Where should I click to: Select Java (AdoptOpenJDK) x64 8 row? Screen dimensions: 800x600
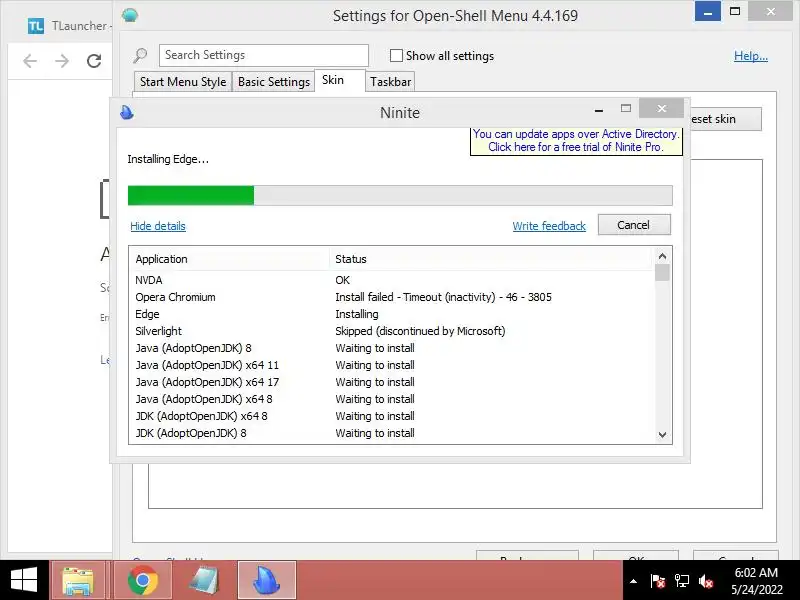(391, 399)
